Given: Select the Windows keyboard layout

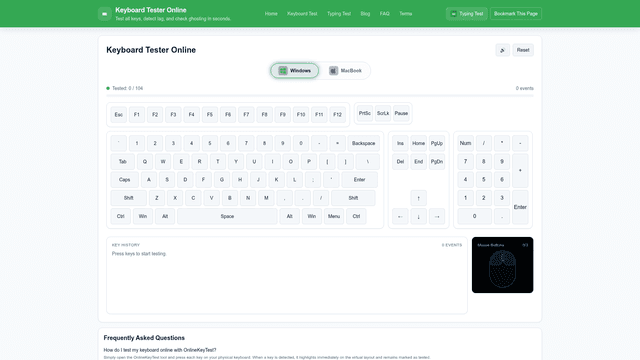Looking at the screenshot, I should [295, 71].
